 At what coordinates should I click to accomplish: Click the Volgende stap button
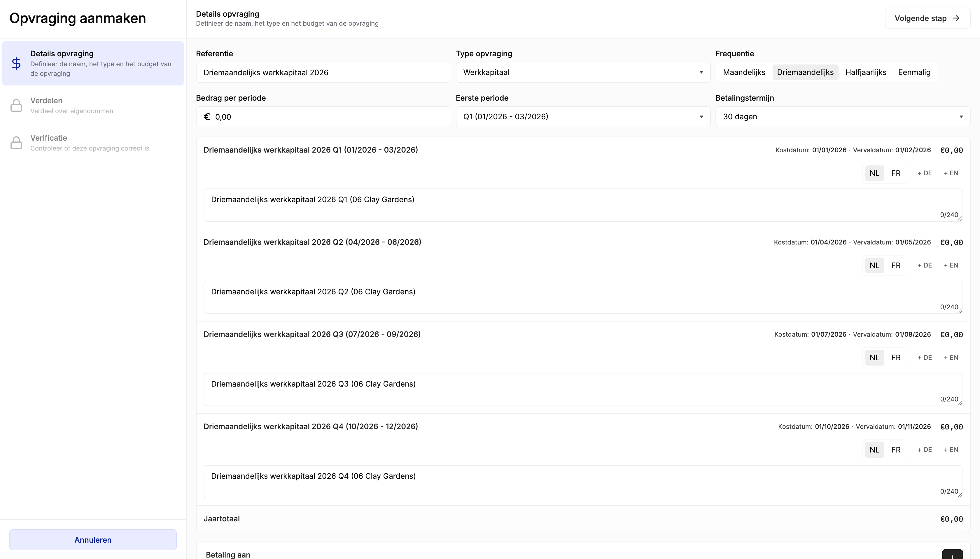928,18
